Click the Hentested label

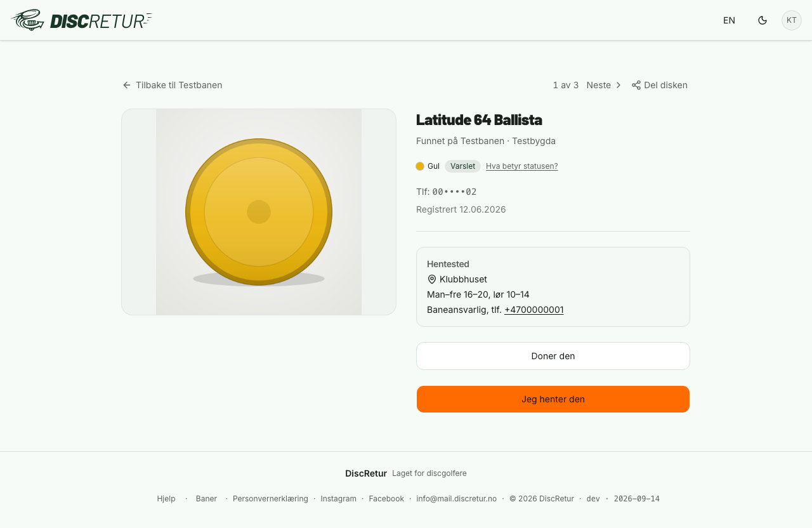click(448, 264)
